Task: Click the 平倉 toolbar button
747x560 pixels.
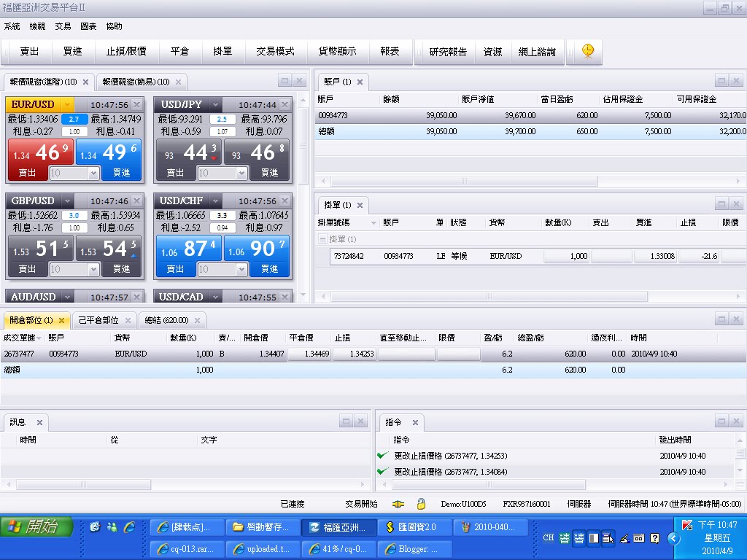Action: tap(179, 52)
